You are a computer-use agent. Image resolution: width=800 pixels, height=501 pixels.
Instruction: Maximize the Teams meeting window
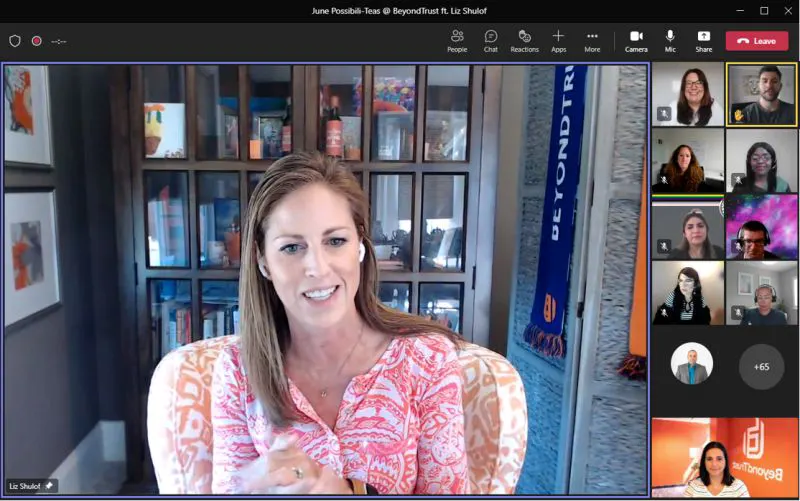764,11
